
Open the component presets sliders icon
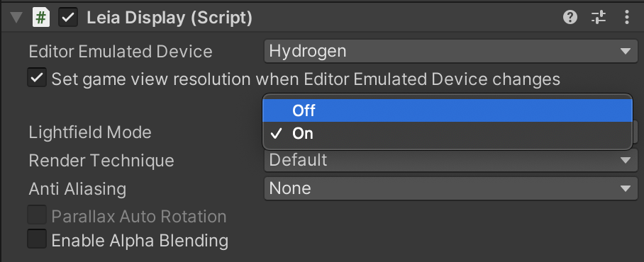(599, 18)
